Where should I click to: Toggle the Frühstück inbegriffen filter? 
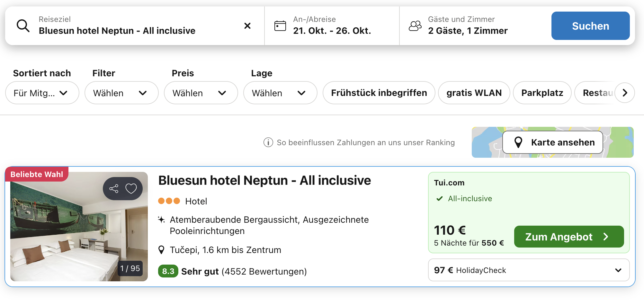click(379, 93)
